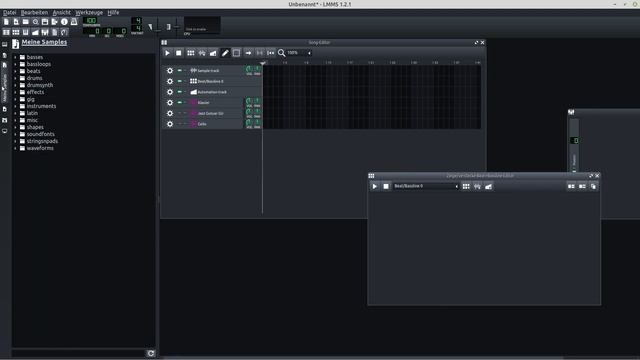The height and width of the screenshot is (360, 640).
Task: Open the project notes toolbar icon
Action: 55,32
